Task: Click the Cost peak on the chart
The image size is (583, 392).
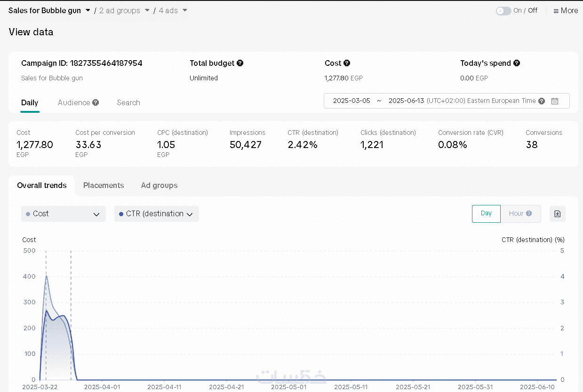Action: [46, 276]
